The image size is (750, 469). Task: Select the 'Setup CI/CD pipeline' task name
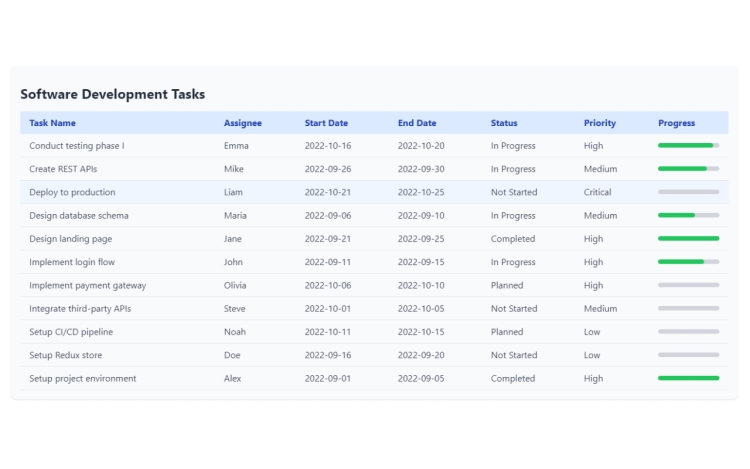point(71,332)
